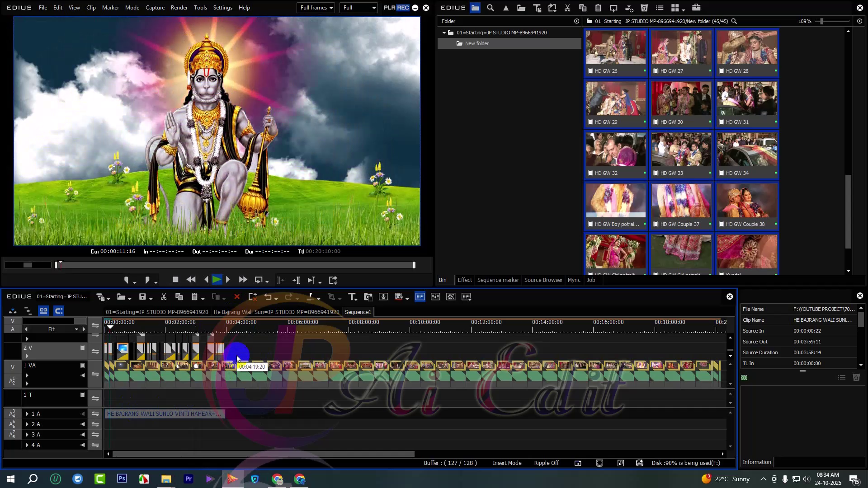Open the Render menu
Screen dimensions: 868x488
click(x=179, y=8)
